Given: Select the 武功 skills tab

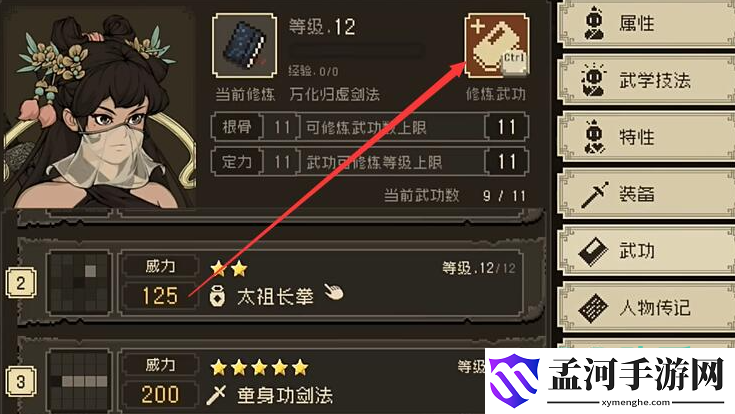Looking at the screenshot, I should tap(647, 251).
